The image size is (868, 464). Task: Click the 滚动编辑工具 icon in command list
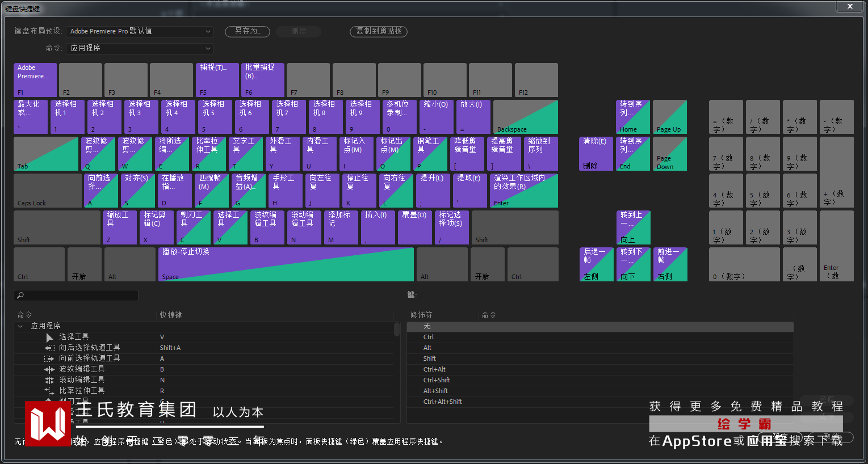click(x=49, y=380)
